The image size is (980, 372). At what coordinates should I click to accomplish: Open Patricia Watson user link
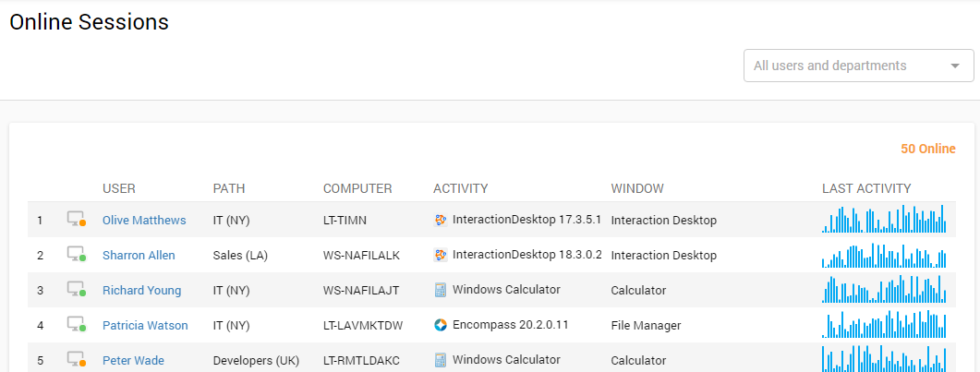[x=145, y=325]
